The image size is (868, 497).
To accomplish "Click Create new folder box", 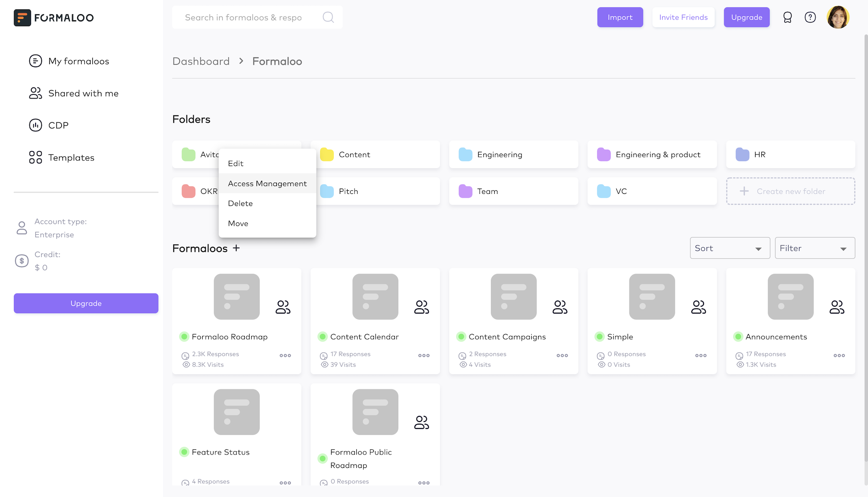I will click(x=790, y=191).
